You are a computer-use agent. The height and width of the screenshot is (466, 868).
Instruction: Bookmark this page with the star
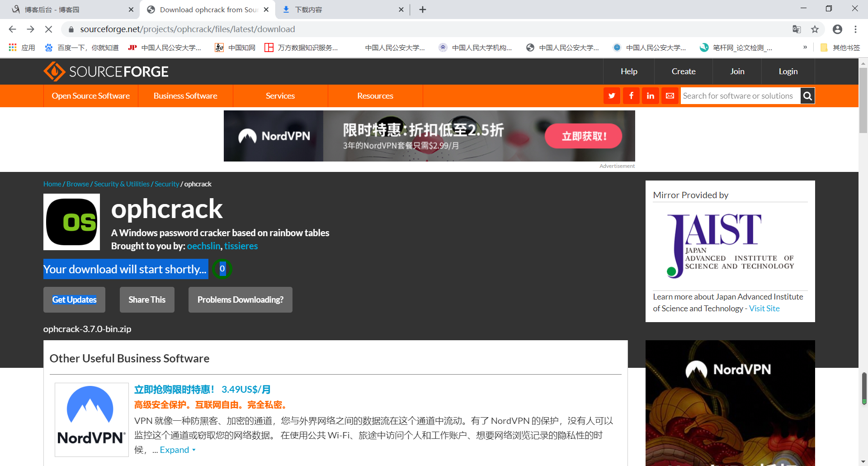815,29
